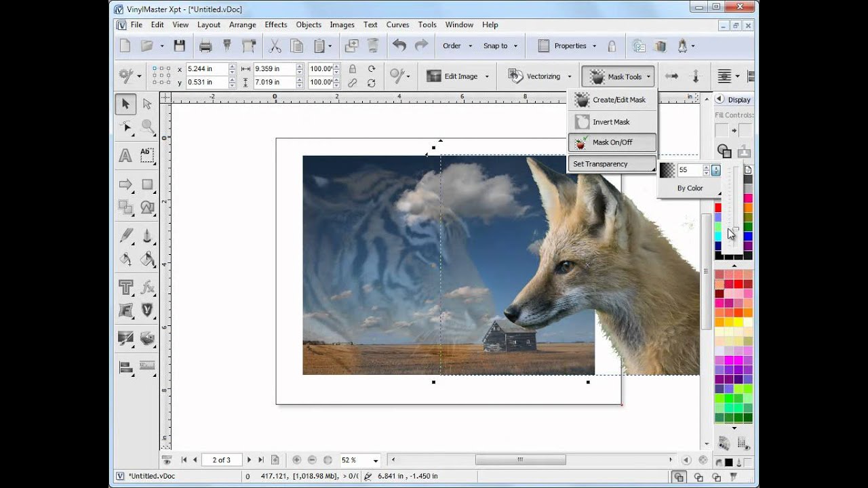Click the width field 9.359 in
Screen dimensions: 868x488
click(x=274, y=68)
